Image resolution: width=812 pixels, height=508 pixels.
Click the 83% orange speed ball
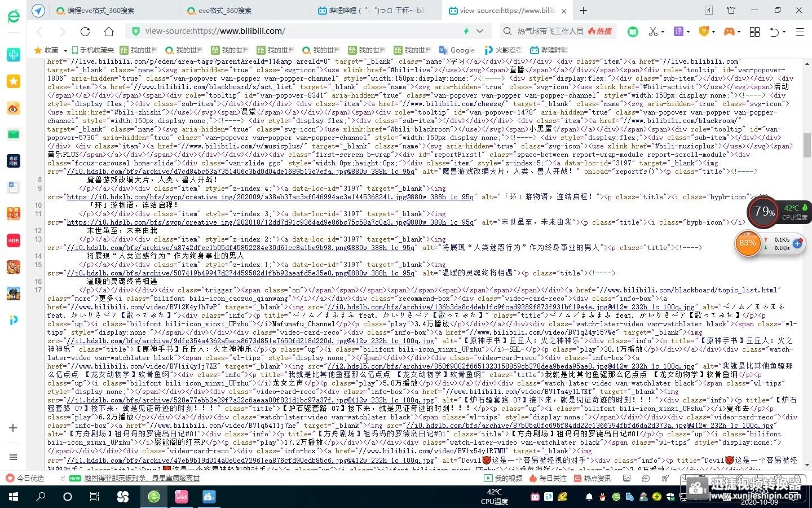749,243
